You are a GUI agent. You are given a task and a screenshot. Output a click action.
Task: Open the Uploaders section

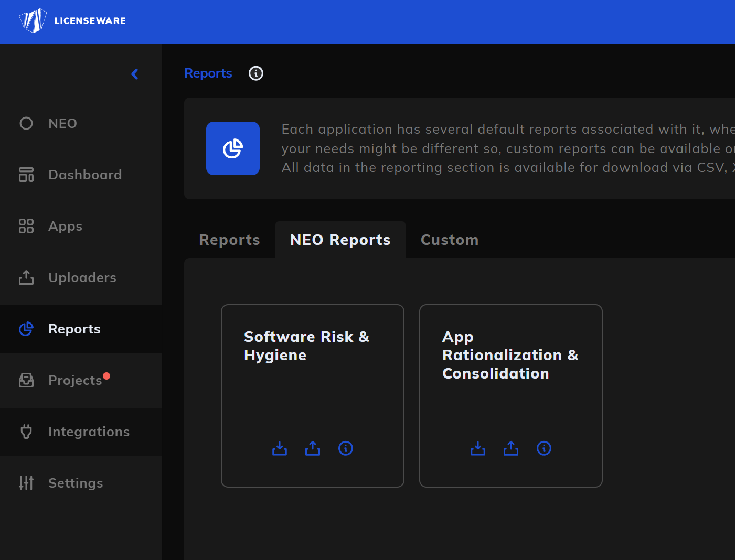pos(82,277)
